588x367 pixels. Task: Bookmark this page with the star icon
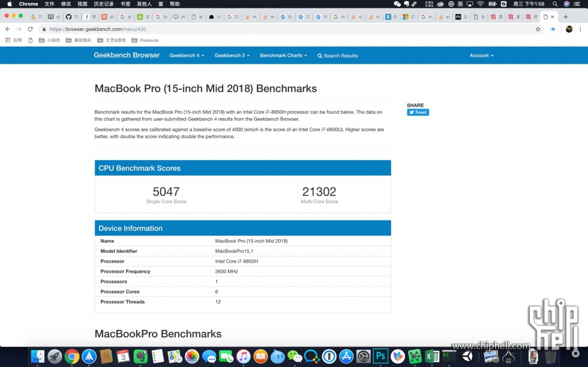[538, 29]
